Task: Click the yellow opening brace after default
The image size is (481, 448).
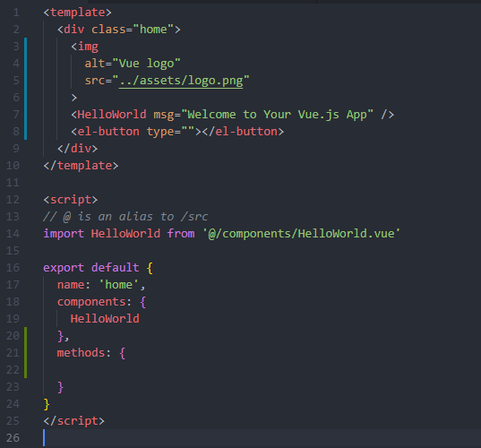Action: coord(150,268)
